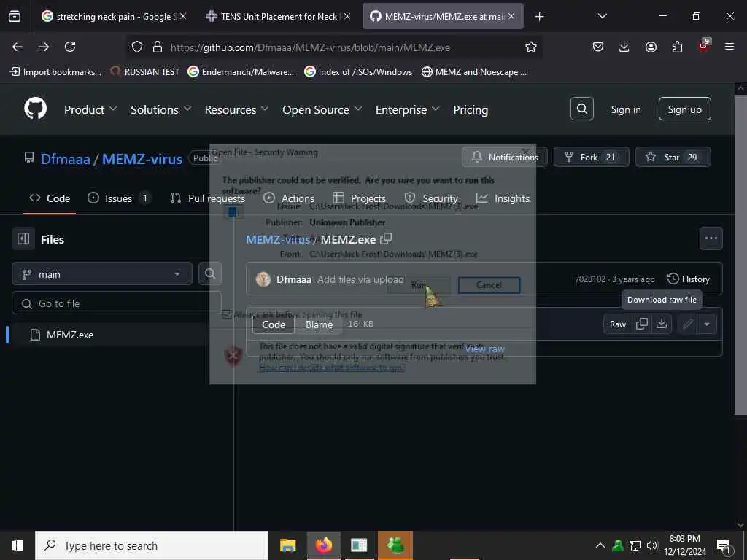Click the Sign in link
The image size is (747, 560).
coord(625,109)
